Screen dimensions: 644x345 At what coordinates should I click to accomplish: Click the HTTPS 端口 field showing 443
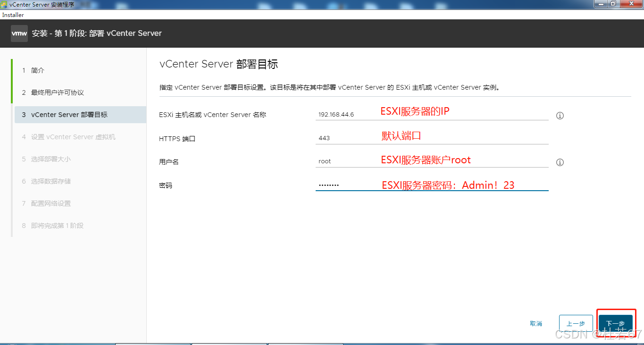432,138
